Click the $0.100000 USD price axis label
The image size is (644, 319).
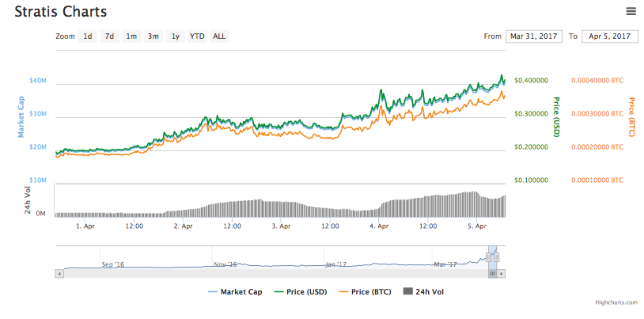click(x=531, y=180)
